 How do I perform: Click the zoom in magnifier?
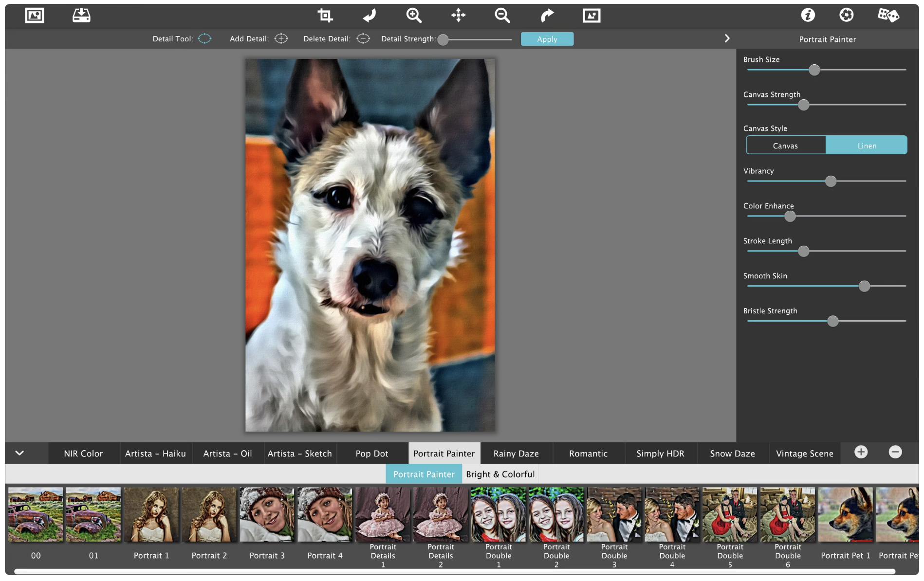coord(414,16)
